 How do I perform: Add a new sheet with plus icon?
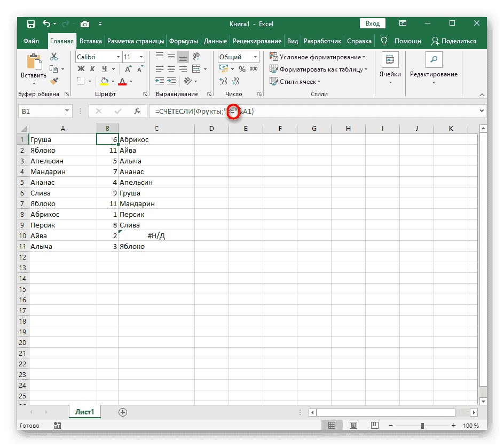pos(123,412)
